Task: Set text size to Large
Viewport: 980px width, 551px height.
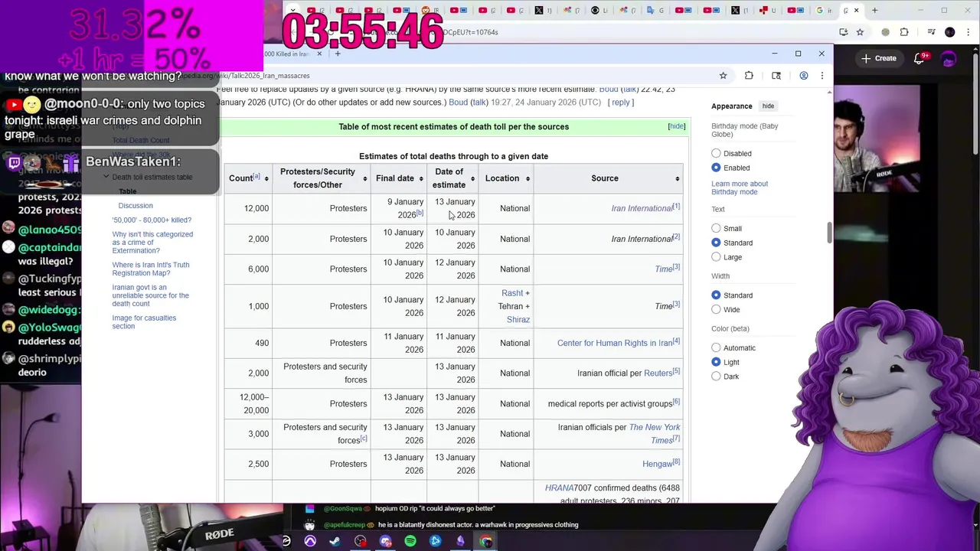Action: 716,257
